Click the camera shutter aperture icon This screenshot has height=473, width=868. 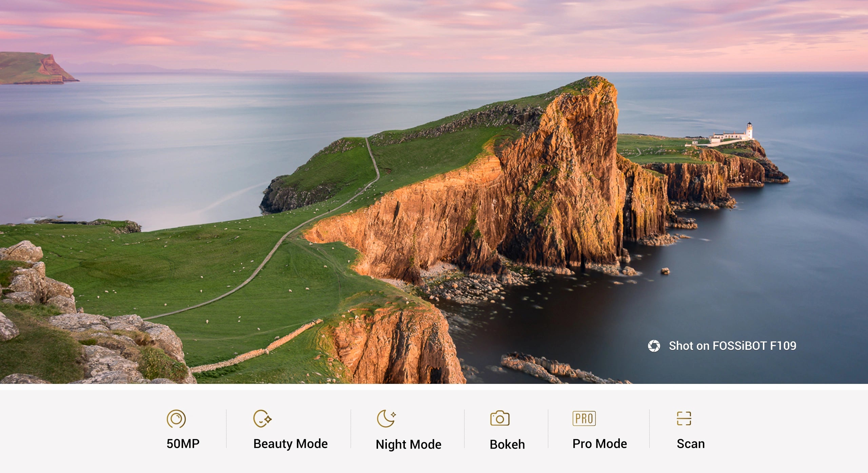[x=654, y=346]
